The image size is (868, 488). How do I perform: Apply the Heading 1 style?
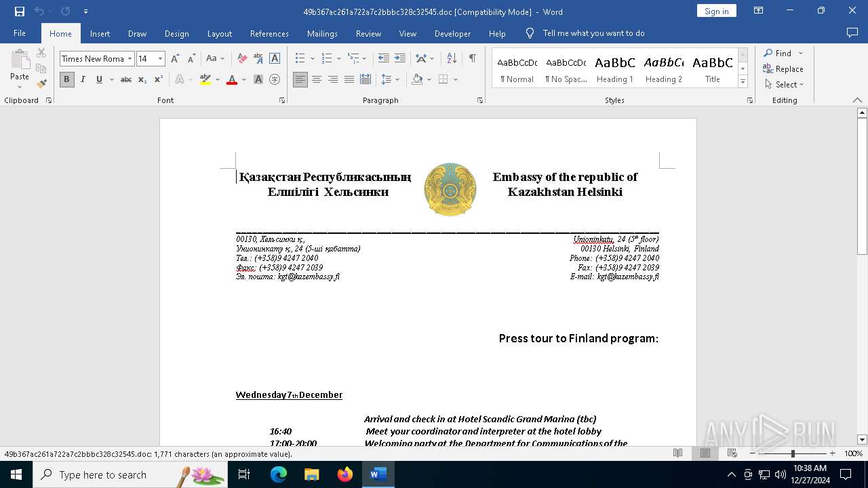[615, 68]
